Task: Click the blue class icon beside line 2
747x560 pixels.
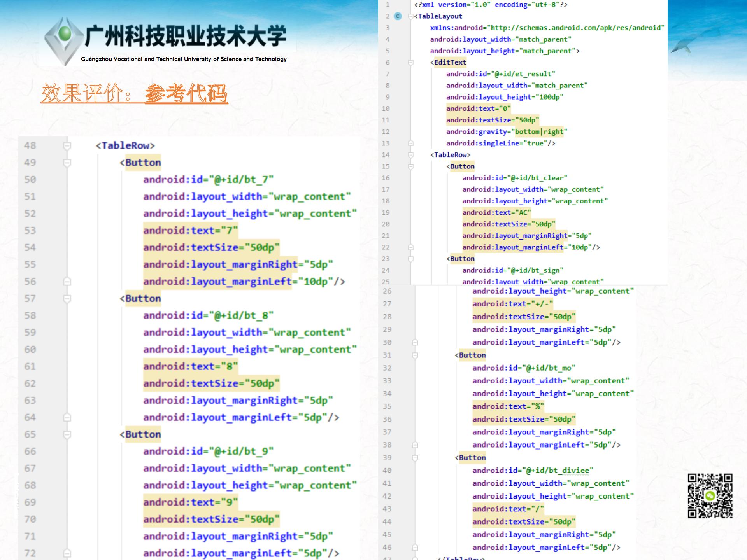Action: click(x=398, y=16)
